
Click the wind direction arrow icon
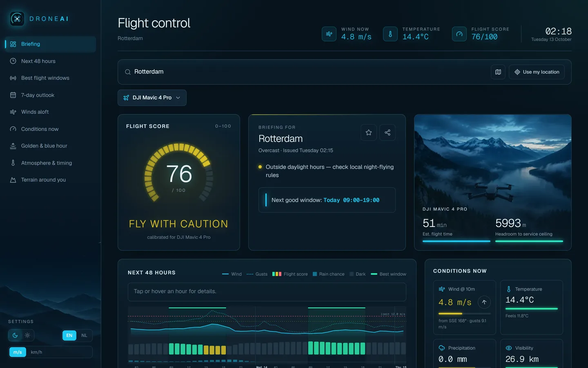click(x=484, y=302)
